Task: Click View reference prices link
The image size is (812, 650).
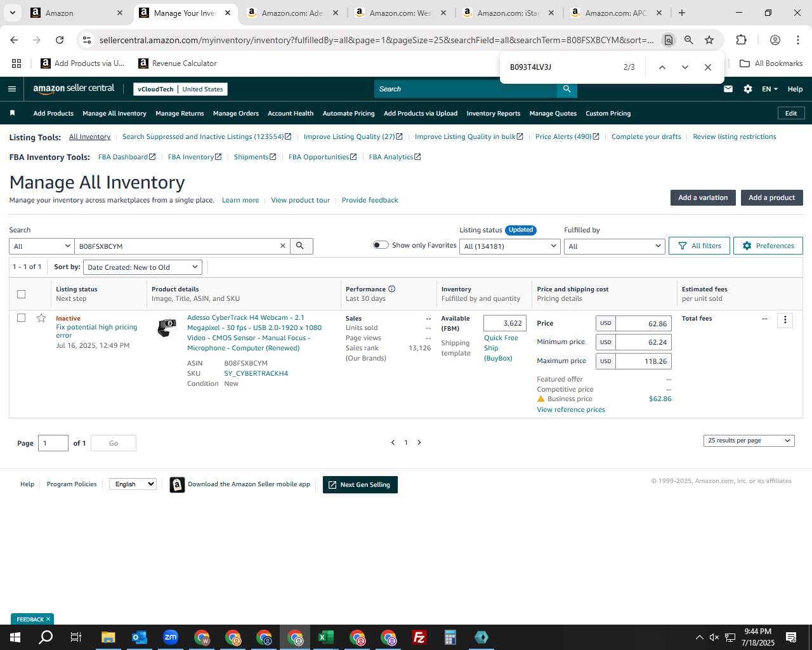Action: [x=571, y=409]
